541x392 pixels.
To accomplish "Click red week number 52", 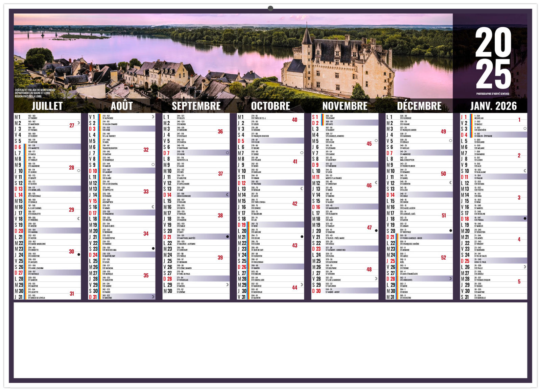I will [x=444, y=258].
